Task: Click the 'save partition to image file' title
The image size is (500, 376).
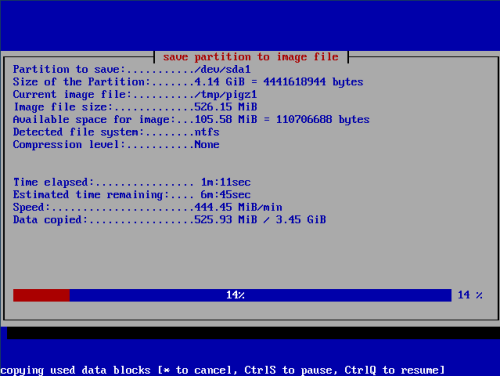Action: point(251,57)
